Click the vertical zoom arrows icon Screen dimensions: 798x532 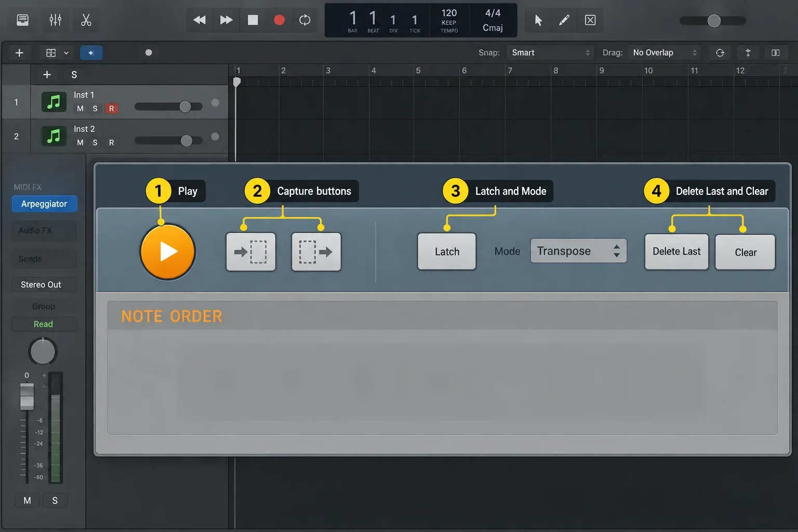(748, 53)
